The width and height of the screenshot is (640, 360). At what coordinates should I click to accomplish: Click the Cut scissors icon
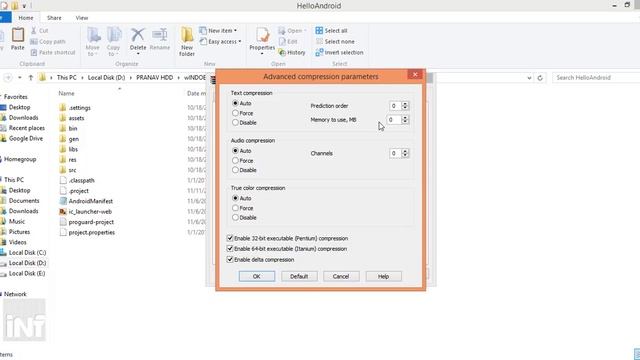[x=34, y=31]
